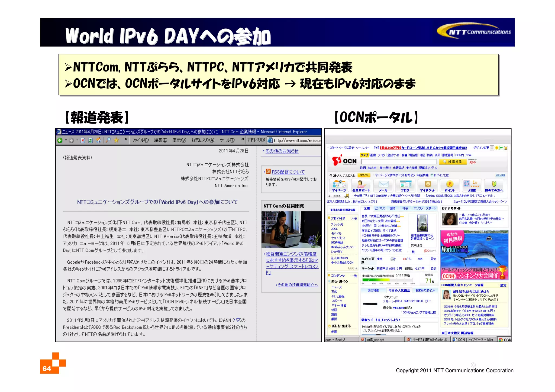Click the IE Home icon
Image resolution: width=555 pixels, height=392 pixels.
coord(99,140)
